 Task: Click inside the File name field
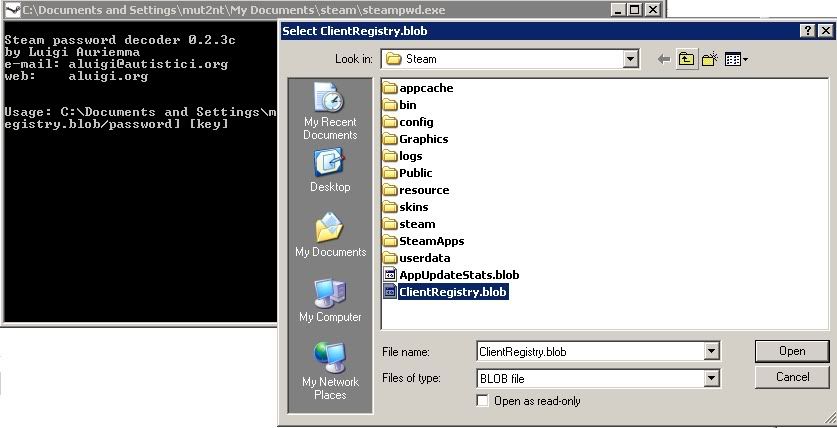[x=590, y=352]
